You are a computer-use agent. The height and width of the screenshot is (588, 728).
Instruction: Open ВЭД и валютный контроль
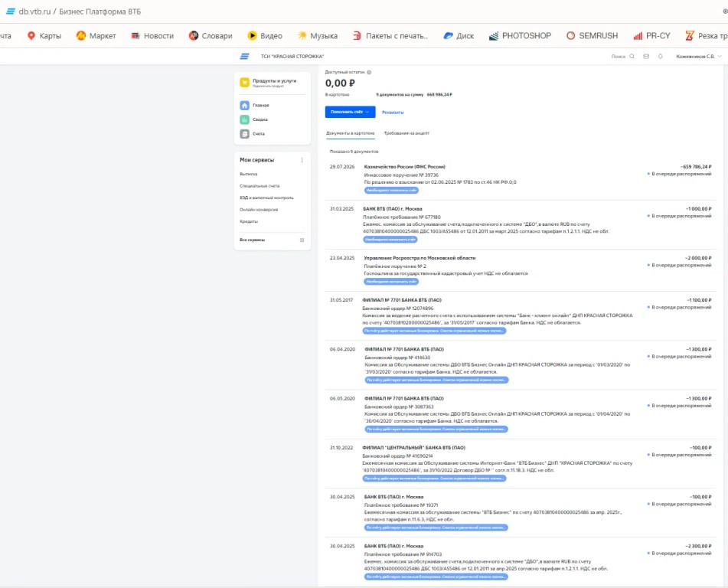point(266,198)
